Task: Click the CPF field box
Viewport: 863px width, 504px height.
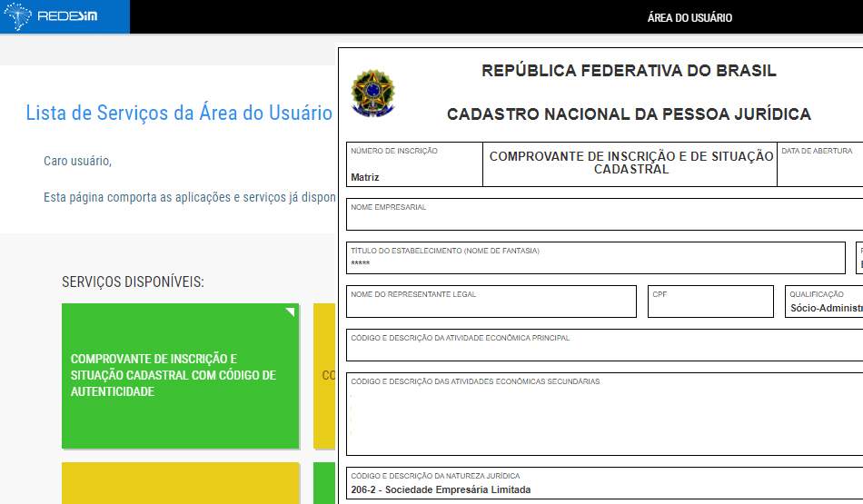Action: click(710, 301)
